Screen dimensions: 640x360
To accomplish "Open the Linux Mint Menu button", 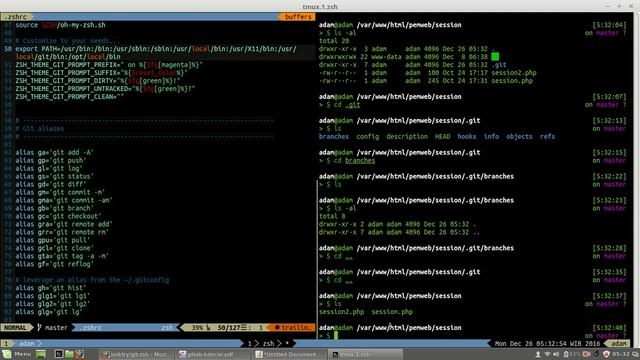I will pyautogui.click(x=16, y=354).
